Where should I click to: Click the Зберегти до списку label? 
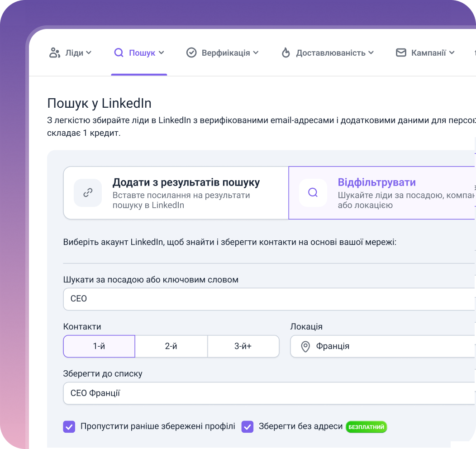pos(103,374)
